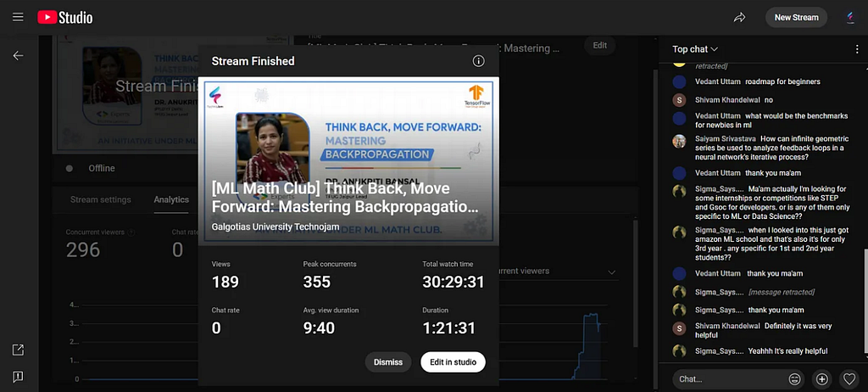Open the channel account avatar
Image resolution: width=868 pixels, height=392 pixels.
[850, 18]
